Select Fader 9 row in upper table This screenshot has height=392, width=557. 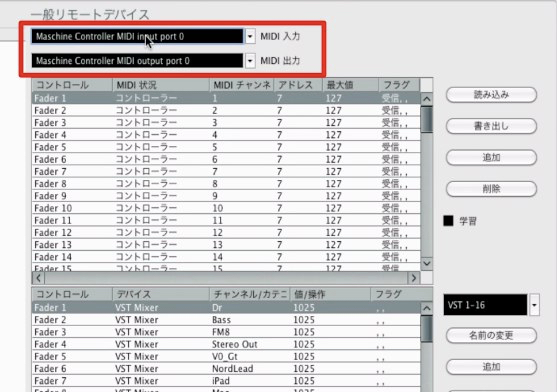226,196
